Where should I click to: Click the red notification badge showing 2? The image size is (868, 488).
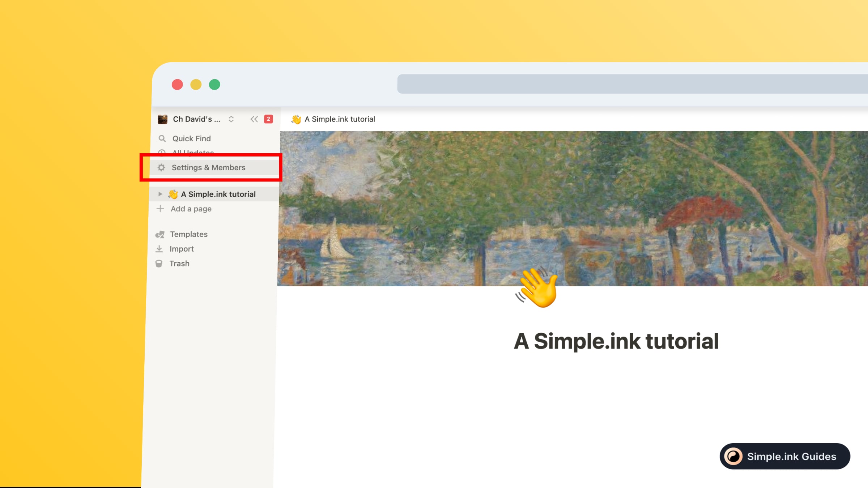click(268, 119)
